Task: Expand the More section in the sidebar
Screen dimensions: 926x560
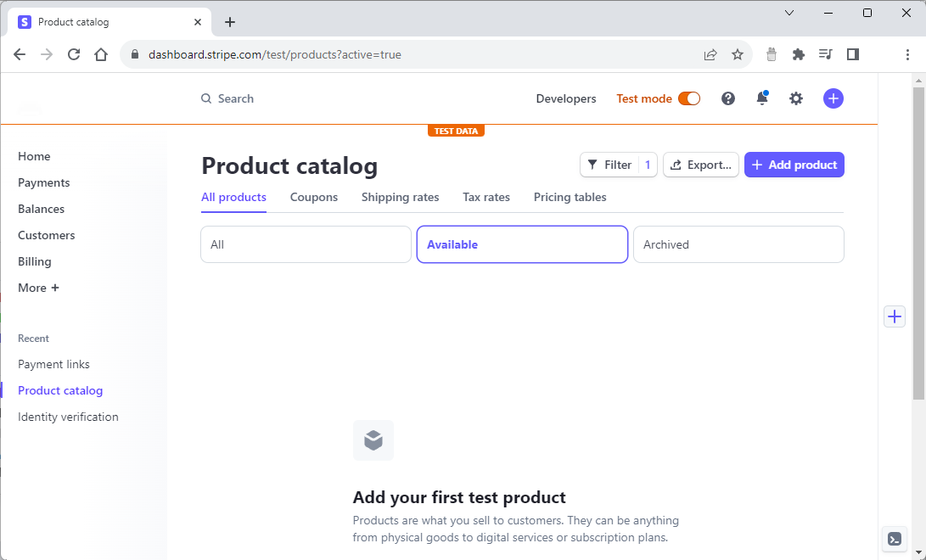Action: 38,288
